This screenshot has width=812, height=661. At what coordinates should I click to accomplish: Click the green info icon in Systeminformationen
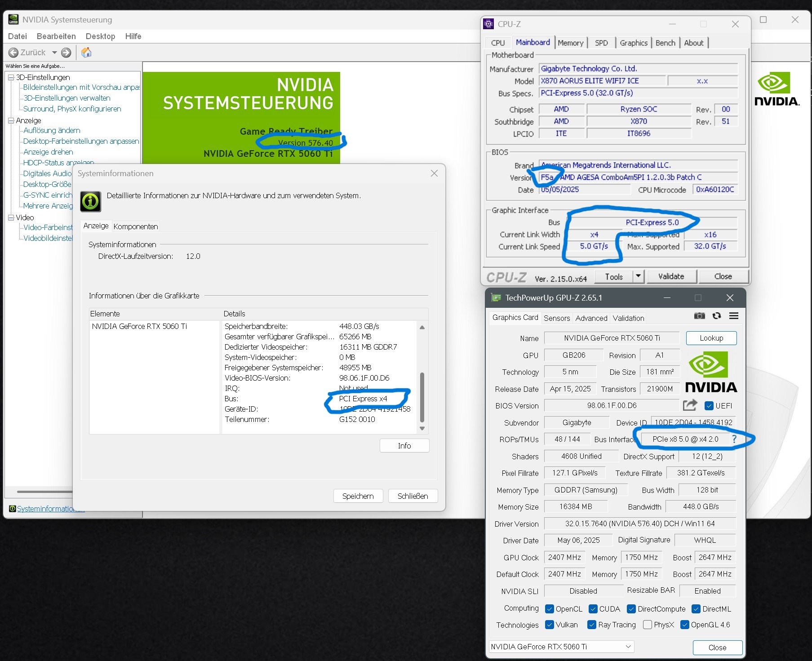point(90,201)
